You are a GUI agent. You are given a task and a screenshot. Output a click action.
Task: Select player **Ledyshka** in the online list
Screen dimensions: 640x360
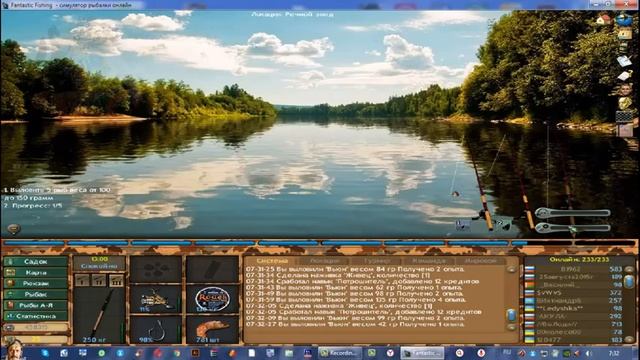click(574, 308)
